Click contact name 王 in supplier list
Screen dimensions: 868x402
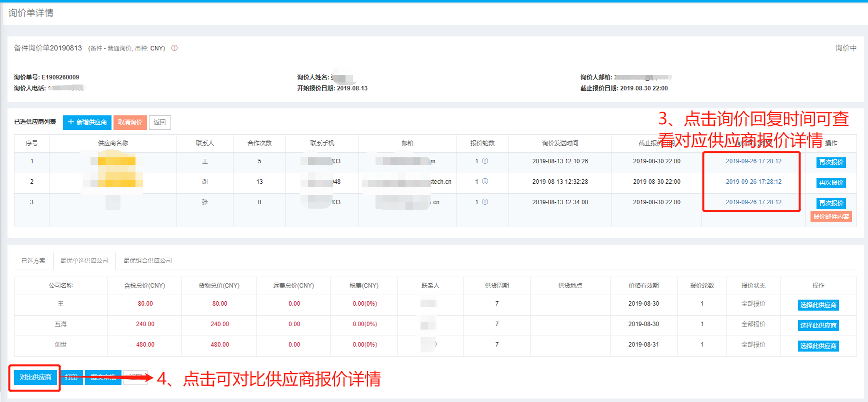pos(205,161)
